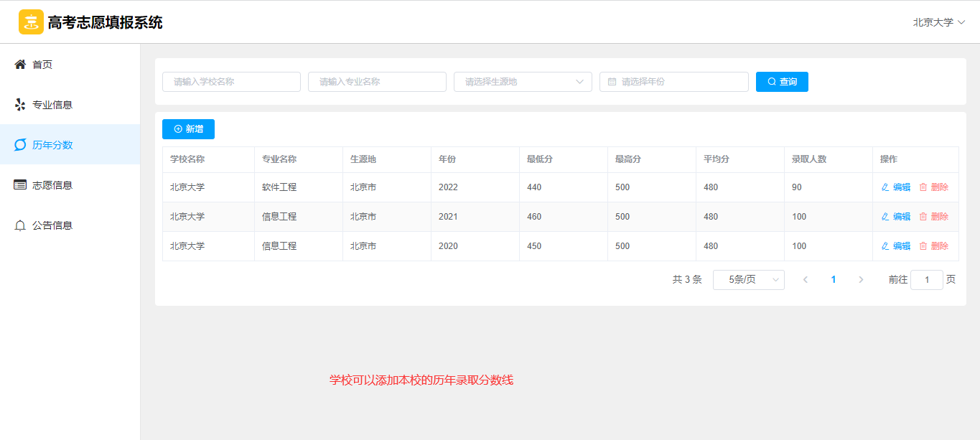Image resolution: width=980 pixels, height=440 pixels.
Task: Click the 新增 add button
Action: tap(188, 129)
